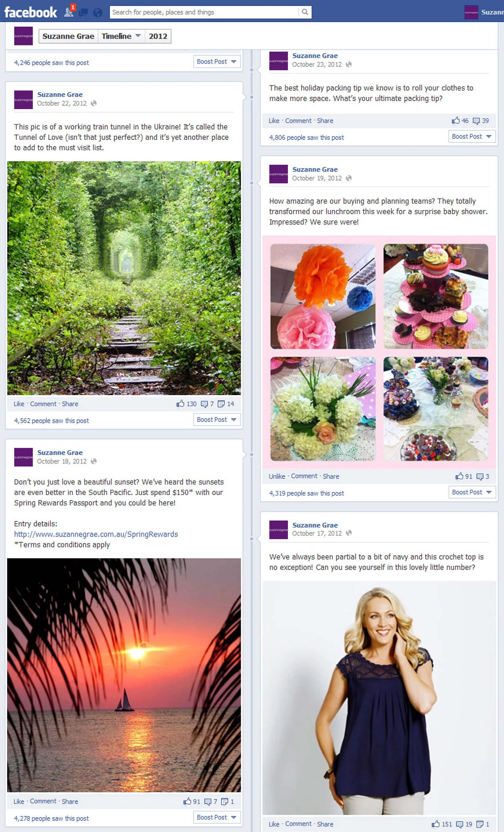
Task: Select the Suzanne Grae page name tab
Action: click(69, 36)
